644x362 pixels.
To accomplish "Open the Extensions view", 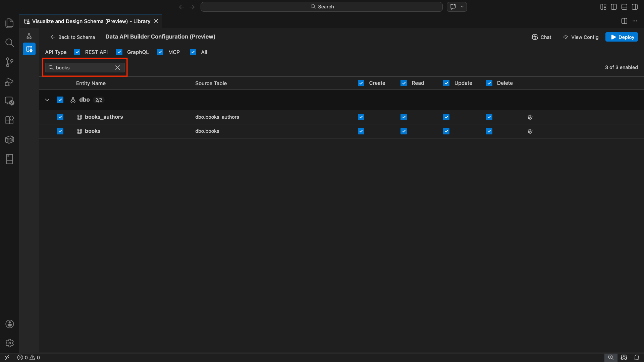I will pos(9,120).
